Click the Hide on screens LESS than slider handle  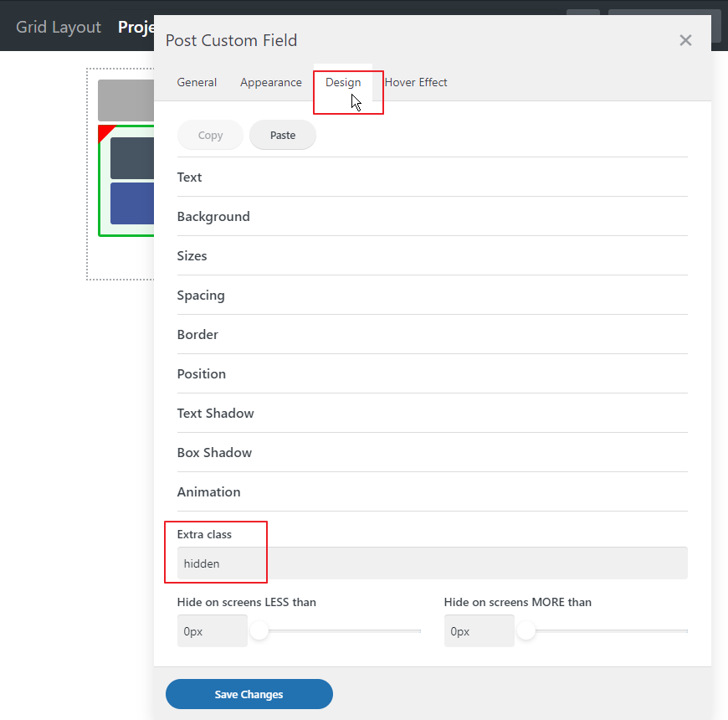coord(259,630)
